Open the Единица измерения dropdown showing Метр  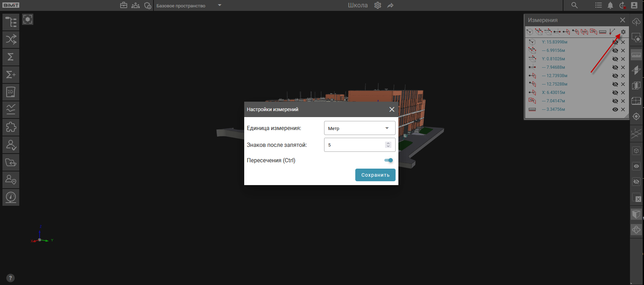click(359, 128)
